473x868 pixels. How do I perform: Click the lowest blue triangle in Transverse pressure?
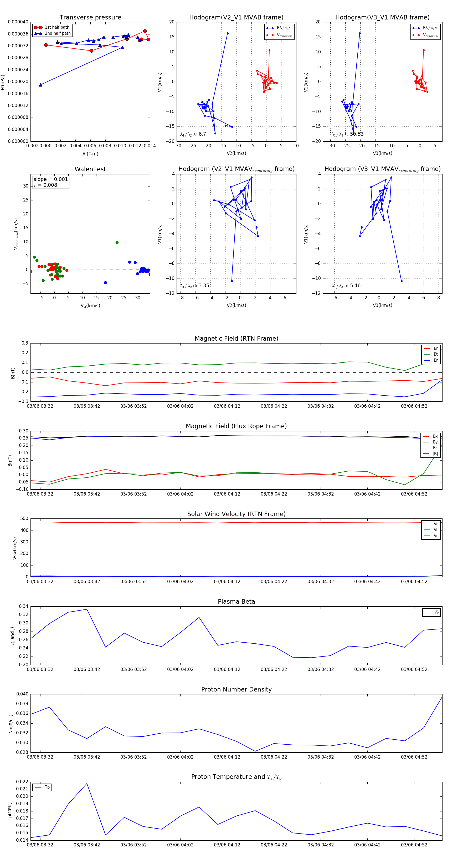(x=40, y=85)
